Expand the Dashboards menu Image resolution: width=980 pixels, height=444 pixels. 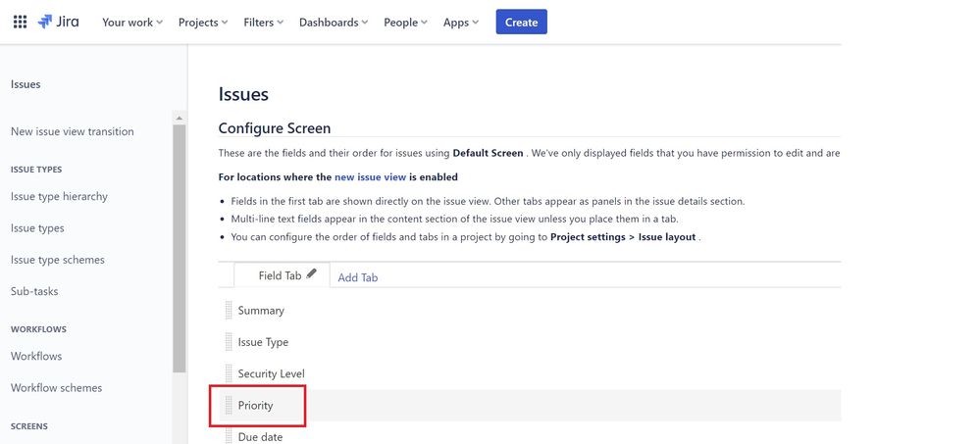334,22
